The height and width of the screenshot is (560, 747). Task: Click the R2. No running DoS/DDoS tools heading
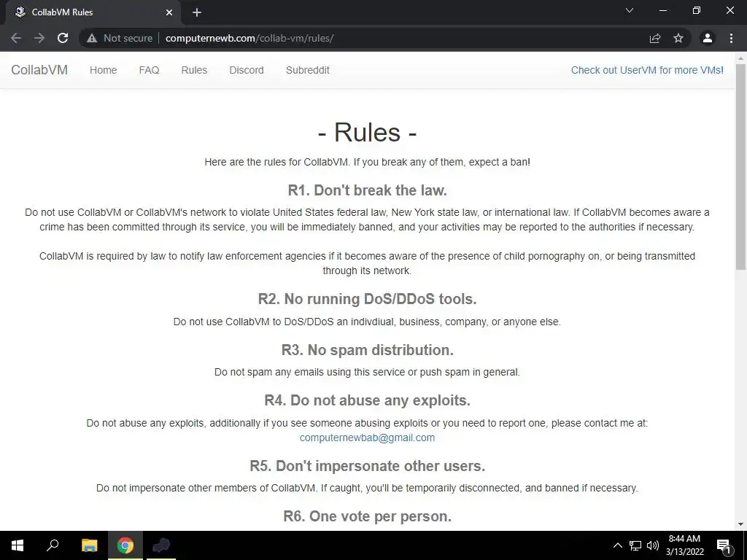tap(368, 299)
